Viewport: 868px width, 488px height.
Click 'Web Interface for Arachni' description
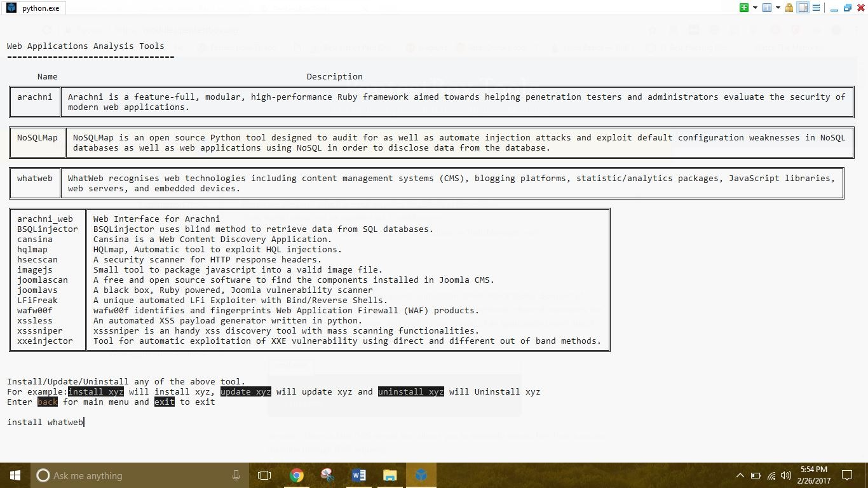point(157,219)
